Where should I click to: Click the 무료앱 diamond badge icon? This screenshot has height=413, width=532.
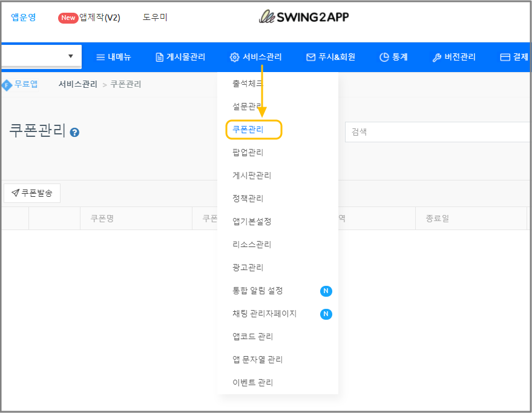pyautogui.click(x=7, y=85)
